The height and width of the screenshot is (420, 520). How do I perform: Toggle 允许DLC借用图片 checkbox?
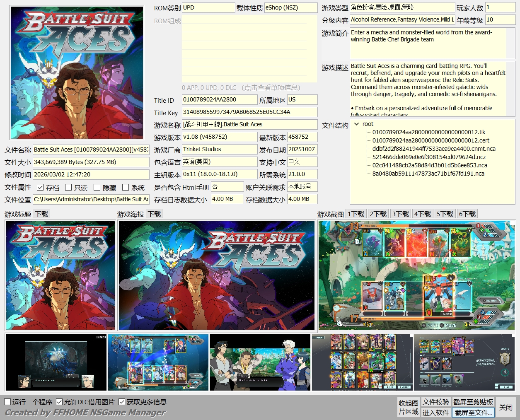pyautogui.click(x=59, y=402)
